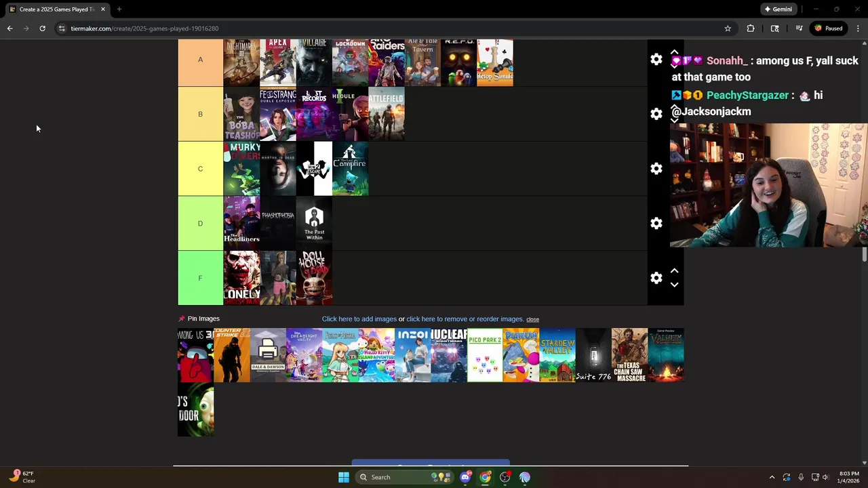Select Pico Park 2 image

tap(485, 355)
